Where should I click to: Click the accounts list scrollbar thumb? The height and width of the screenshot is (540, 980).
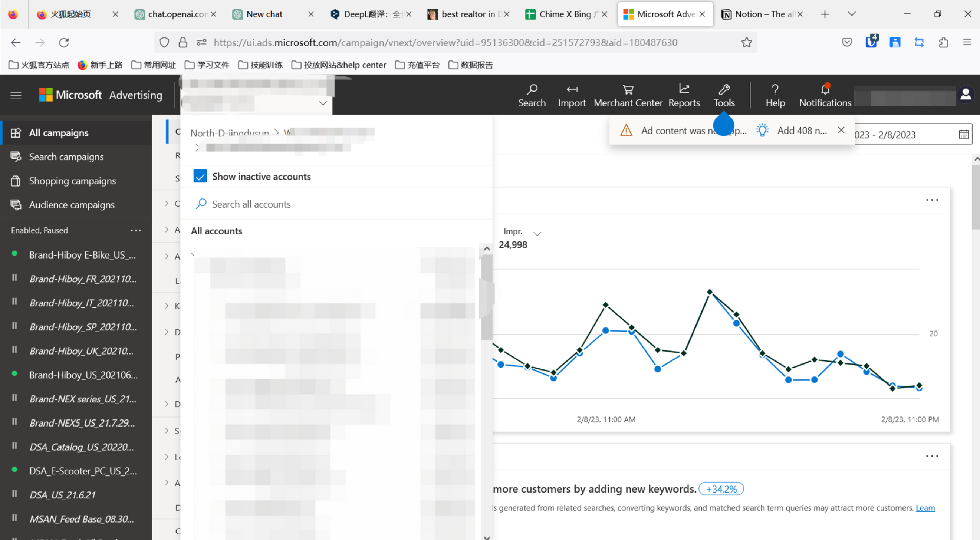(x=486, y=297)
